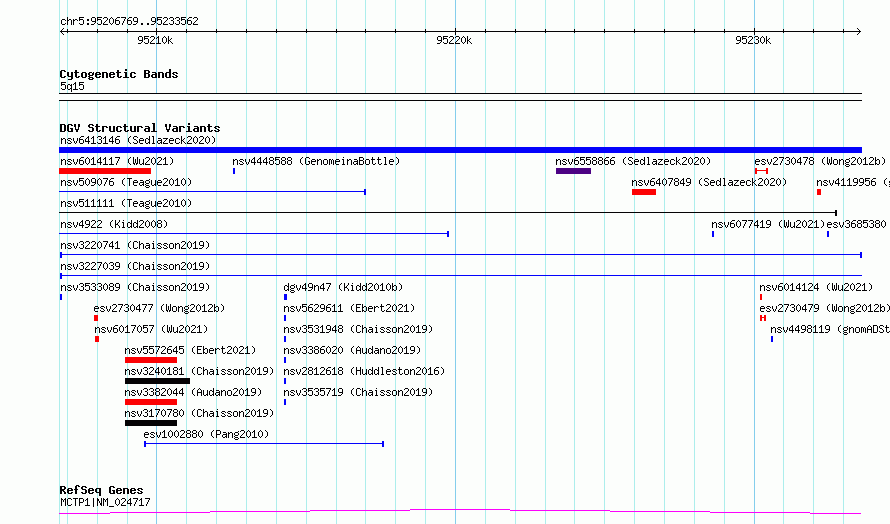Open the nsv4119956 variant label
Image resolution: width=890 pixels, height=524 pixels.
[853, 182]
